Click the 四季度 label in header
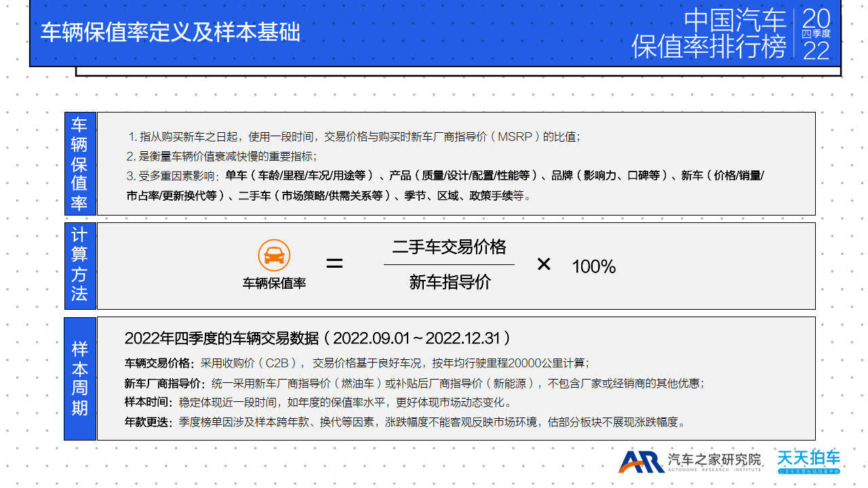The width and height of the screenshot is (868, 488). 816,33
